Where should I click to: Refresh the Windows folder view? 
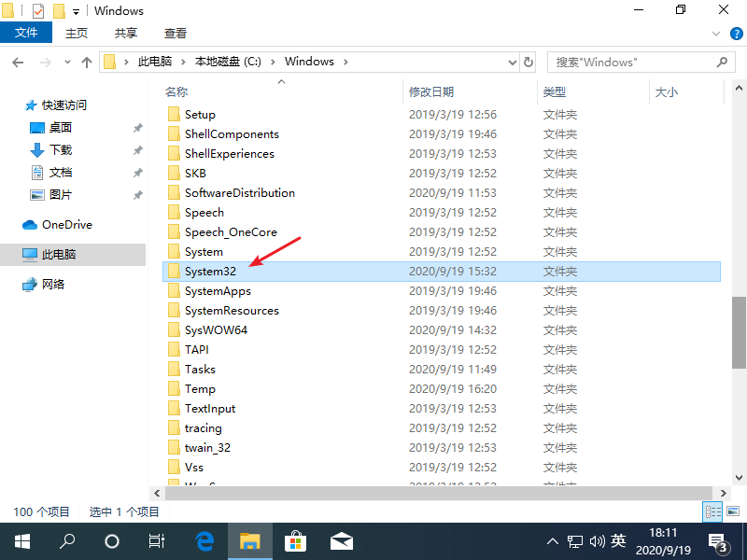(529, 63)
